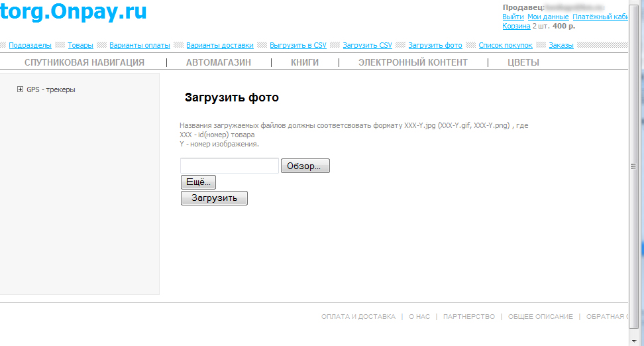The image size is (644, 346).
Task: Expand the GPS - трекеры tree node
Action: (21, 89)
